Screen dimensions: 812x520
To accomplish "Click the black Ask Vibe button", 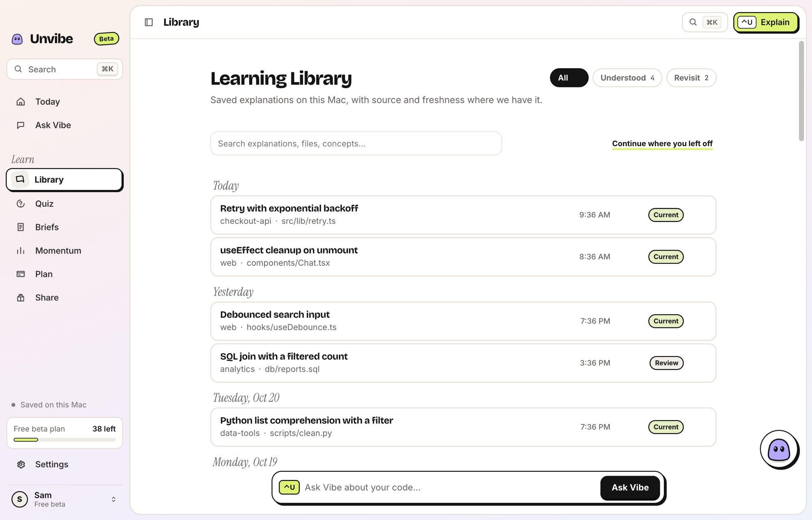I will tap(630, 488).
